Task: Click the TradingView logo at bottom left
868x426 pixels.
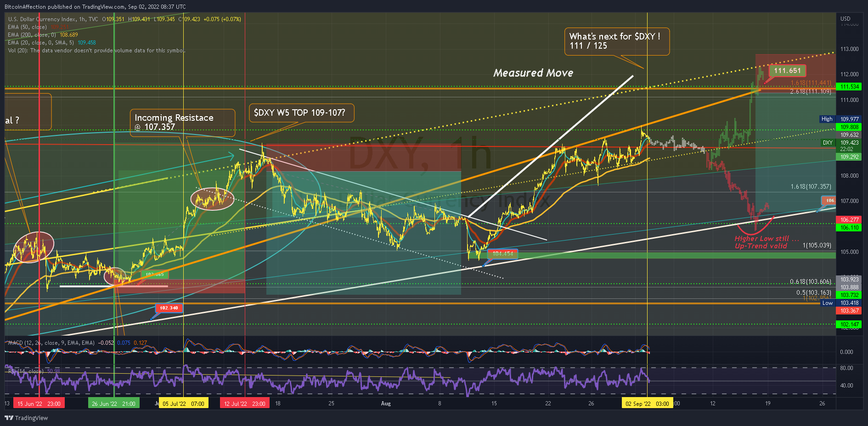Action: [x=26, y=418]
